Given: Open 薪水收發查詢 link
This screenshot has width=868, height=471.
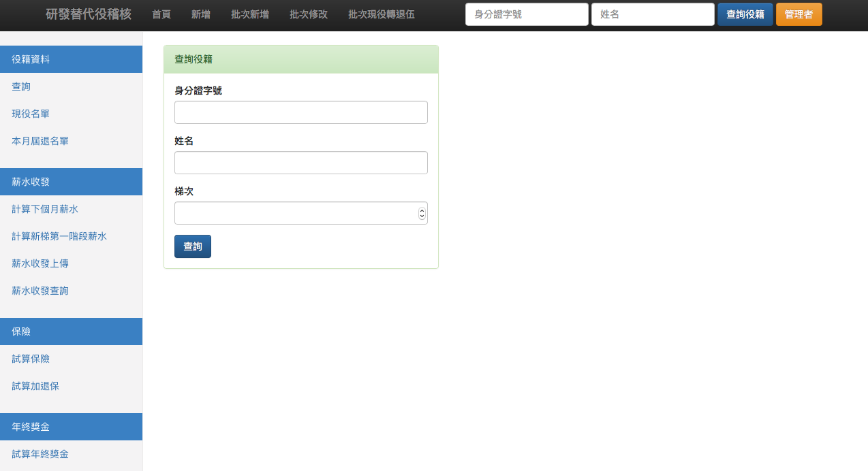Looking at the screenshot, I should point(40,291).
